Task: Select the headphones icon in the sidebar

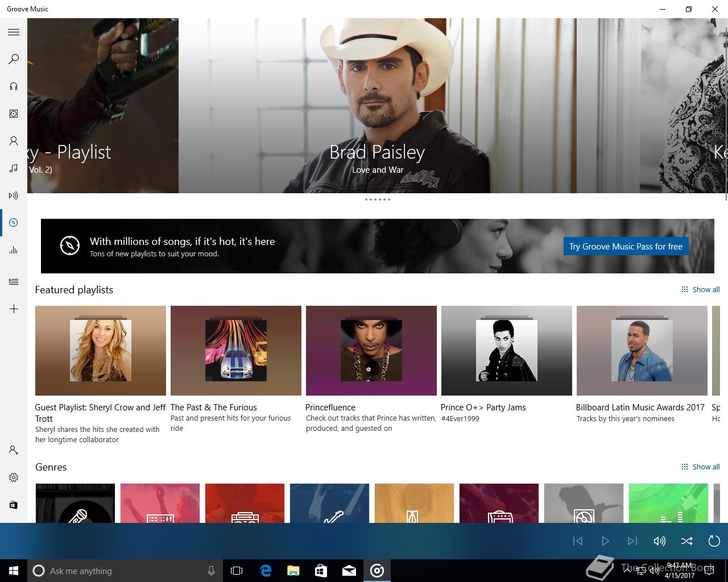Action: pyautogui.click(x=14, y=86)
